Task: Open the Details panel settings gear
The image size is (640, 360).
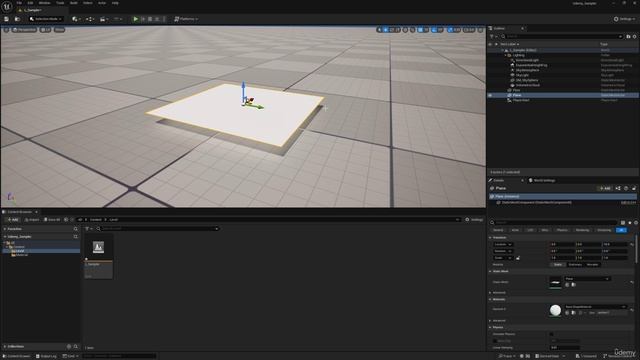Action: (636, 222)
